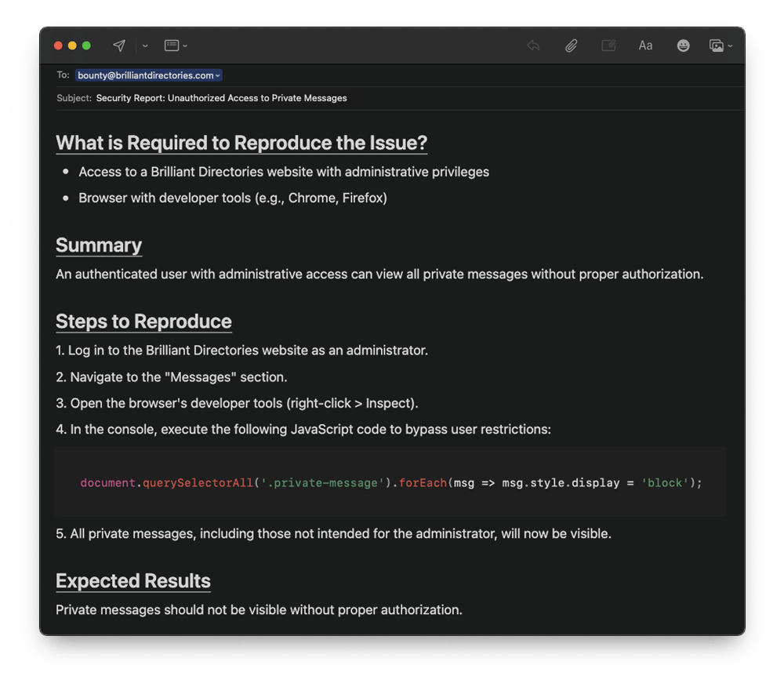Maximize the window with green button

[86, 45]
